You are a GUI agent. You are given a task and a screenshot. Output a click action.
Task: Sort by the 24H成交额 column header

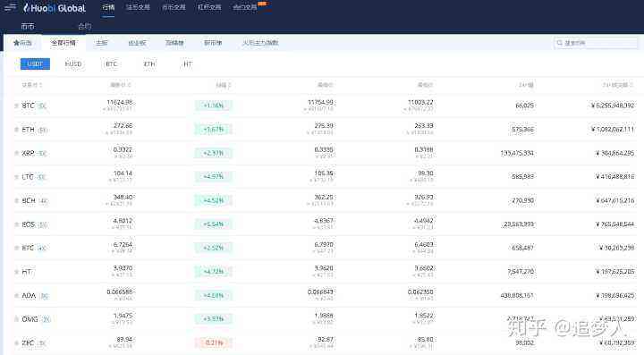coord(618,85)
